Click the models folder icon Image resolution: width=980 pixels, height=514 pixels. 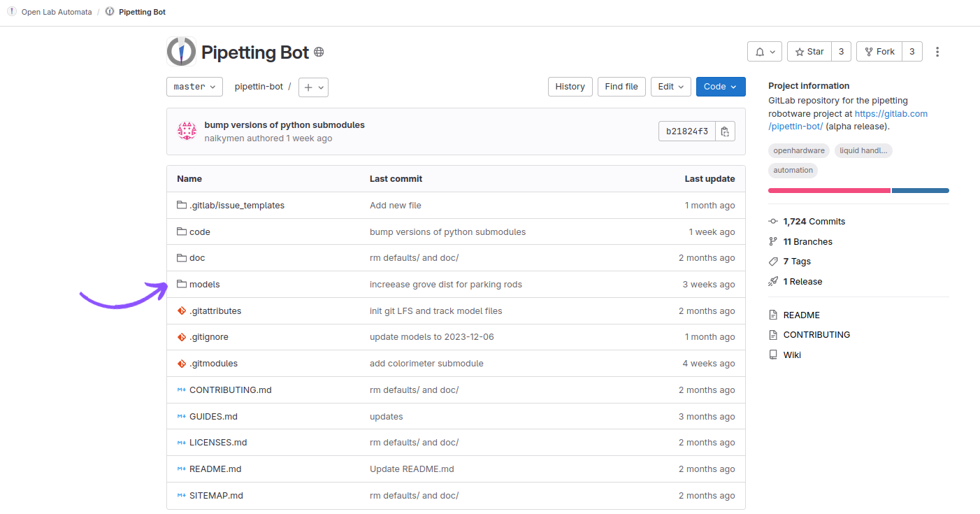182,285
